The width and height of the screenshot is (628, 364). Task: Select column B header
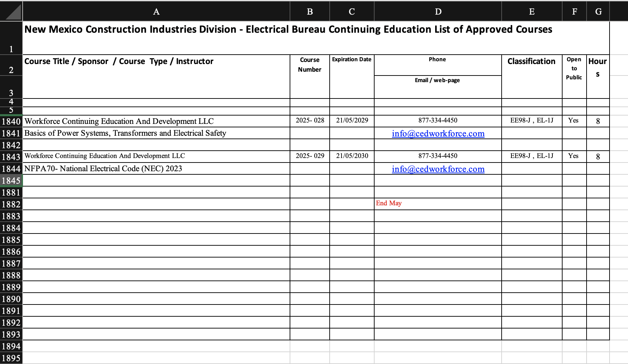click(310, 11)
